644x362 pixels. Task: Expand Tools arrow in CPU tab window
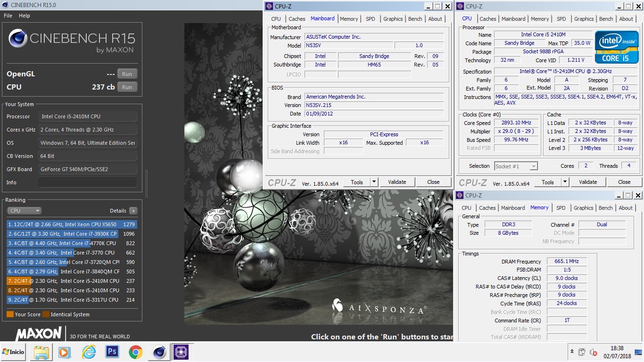point(565,182)
